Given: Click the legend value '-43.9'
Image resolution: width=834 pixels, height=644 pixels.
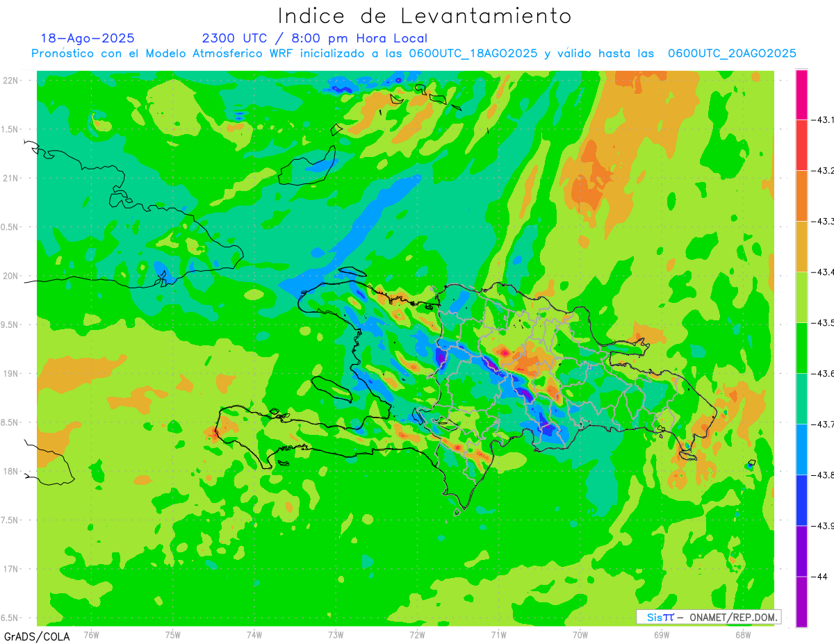Looking at the screenshot, I should 822,526.
